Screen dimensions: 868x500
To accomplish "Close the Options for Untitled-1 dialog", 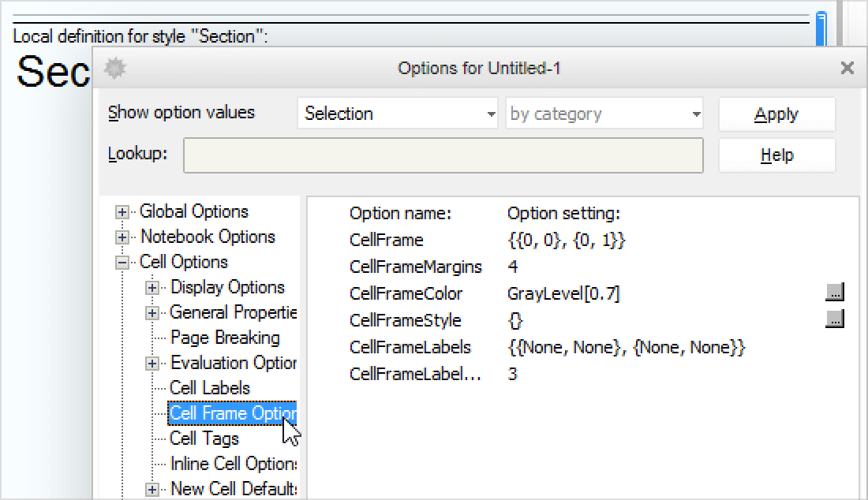I will pos(847,69).
